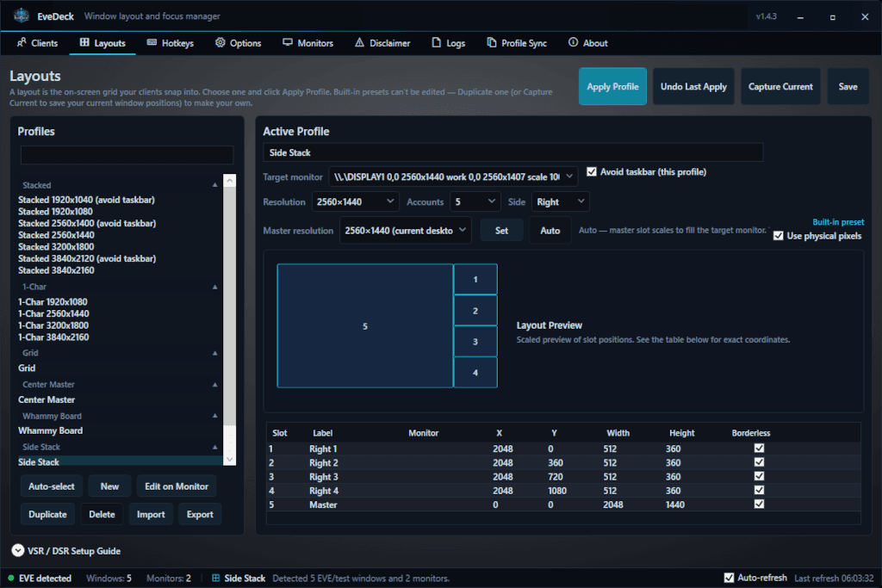Open the Master resolution dropdown
Viewport: 882px width, 588px height.
coord(406,231)
